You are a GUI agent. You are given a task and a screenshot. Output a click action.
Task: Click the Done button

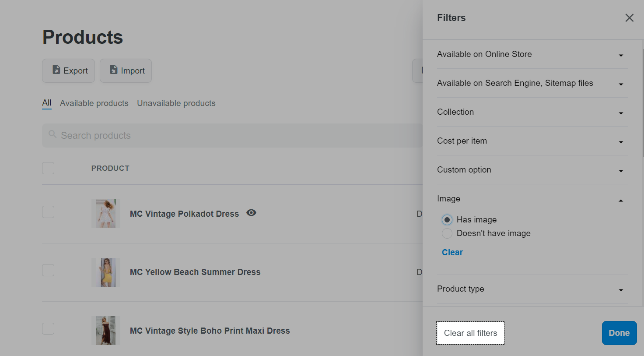coord(619,333)
